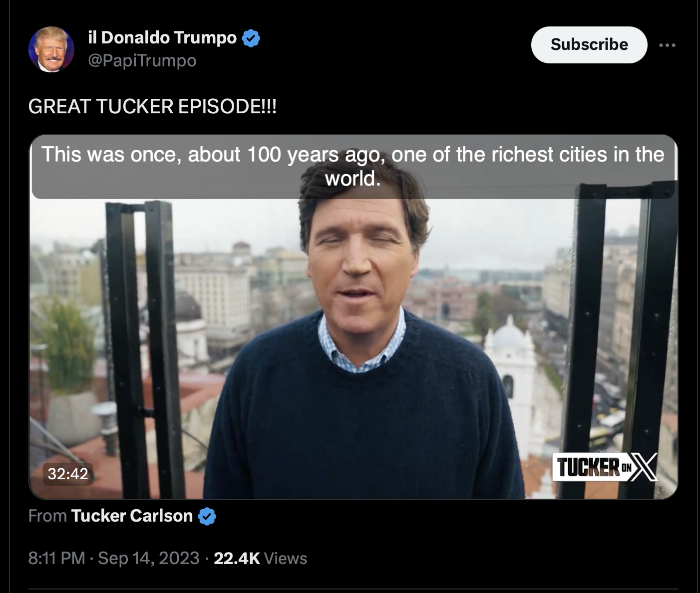The image size is (700, 593).
Task: Play the embedded Tucker Carlson video
Action: pyautogui.click(x=353, y=316)
